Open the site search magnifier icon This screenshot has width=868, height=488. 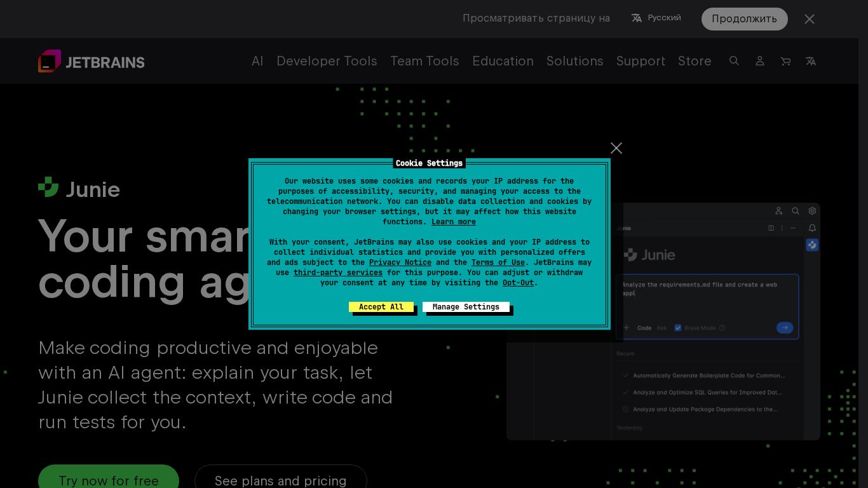click(734, 61)
